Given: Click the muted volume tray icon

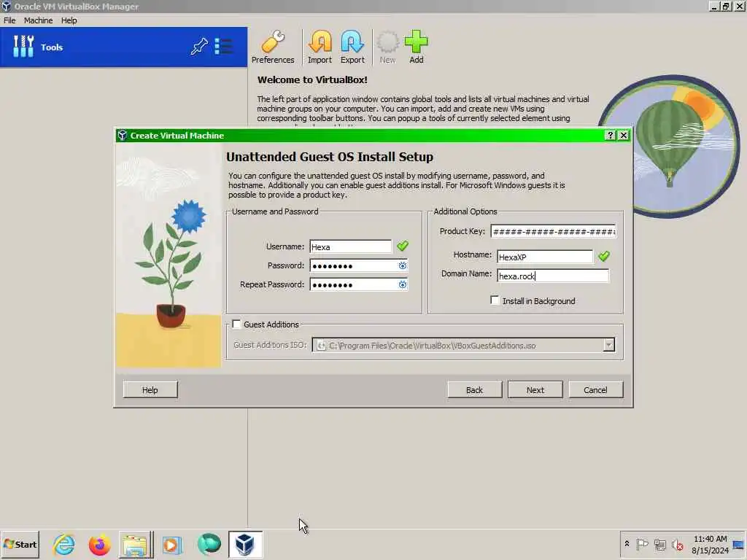Looking at the screenshot, I should [677, 544].
